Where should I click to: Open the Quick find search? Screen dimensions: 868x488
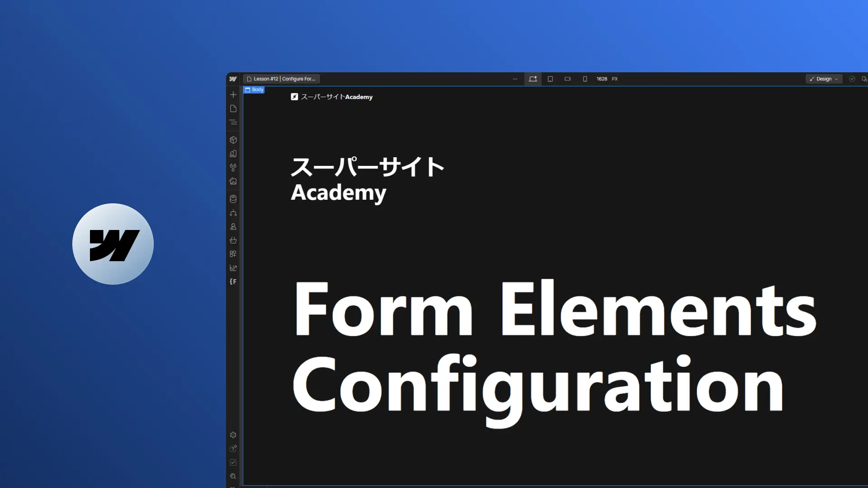click(x=233, y=476)
